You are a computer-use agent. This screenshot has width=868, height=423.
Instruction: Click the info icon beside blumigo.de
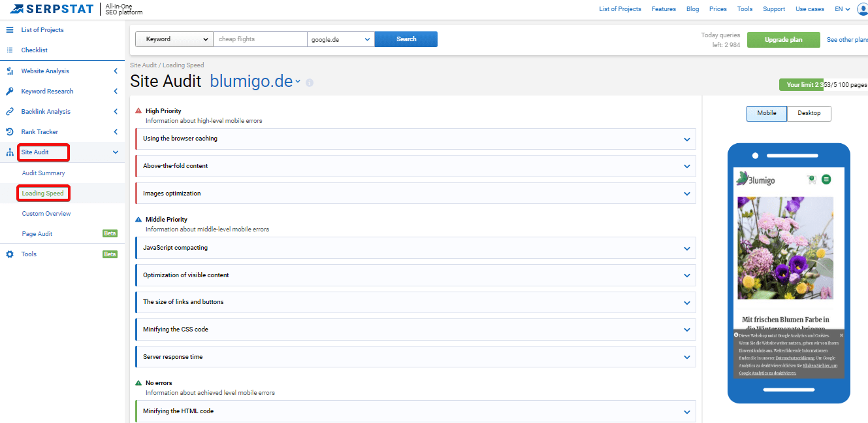(310, 83)
